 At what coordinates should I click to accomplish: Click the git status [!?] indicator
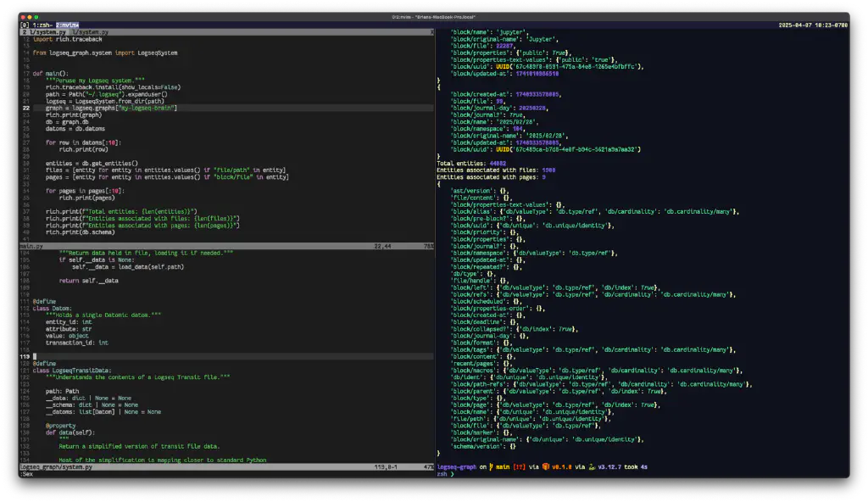pos(520,466)
